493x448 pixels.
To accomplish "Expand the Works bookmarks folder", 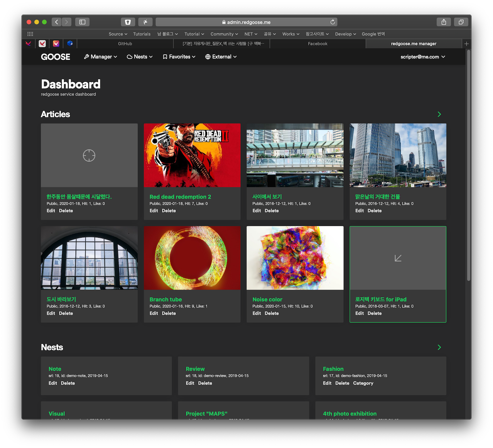I will coord(290,34).
